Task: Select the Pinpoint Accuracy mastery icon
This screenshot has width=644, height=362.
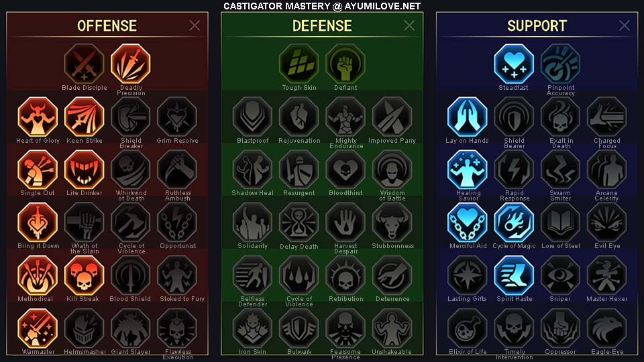Action: click(x=560, y=64)
